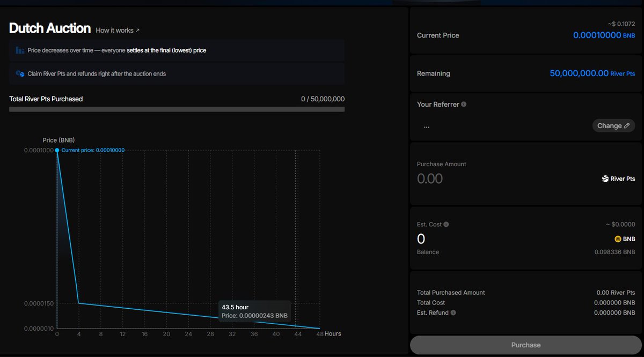Viewport: 644px width, 357px height.
Task: Click the Change referrer button
Action: click(x=613, y=126)
